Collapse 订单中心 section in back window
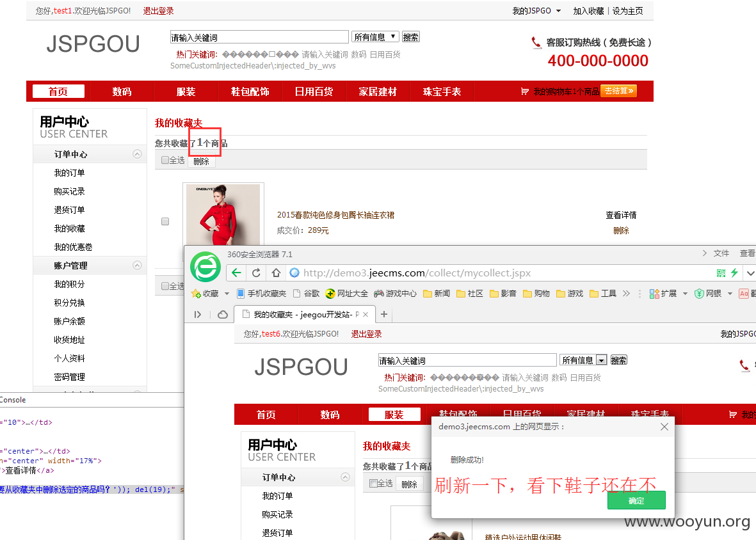Screen dimensions: 756x540 138,154
